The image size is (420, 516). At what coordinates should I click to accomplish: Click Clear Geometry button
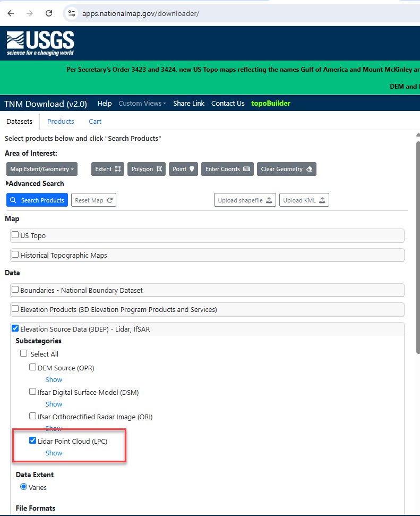287,169
